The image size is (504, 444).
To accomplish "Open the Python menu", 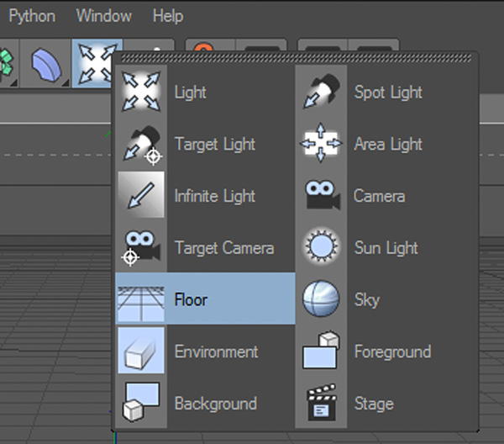I will pyautogui.click(x=32, y=16).
